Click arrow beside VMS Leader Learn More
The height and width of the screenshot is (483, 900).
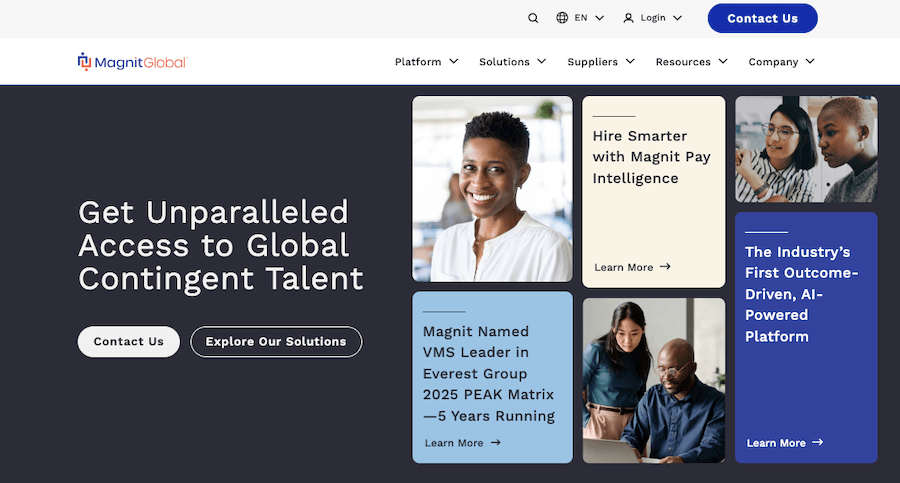pyautogui.click(x=495, y=443)
